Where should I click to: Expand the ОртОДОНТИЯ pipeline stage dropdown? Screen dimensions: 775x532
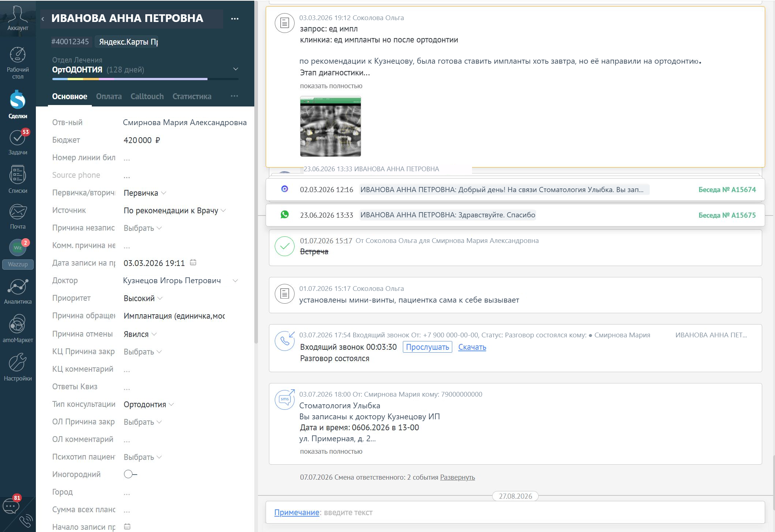pyautogui.click(x=236, y=69)
